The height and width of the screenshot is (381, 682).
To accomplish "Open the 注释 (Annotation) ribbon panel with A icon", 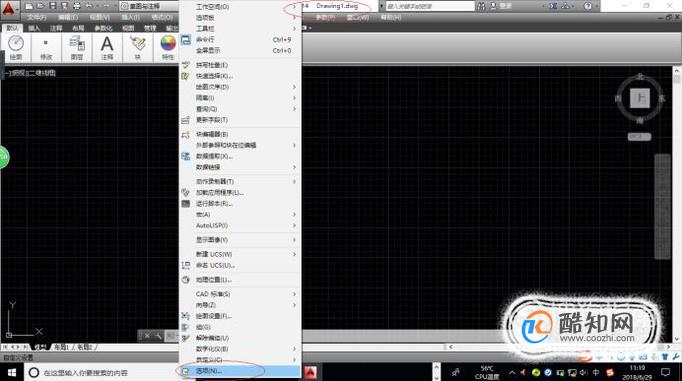I will (107, 47).
